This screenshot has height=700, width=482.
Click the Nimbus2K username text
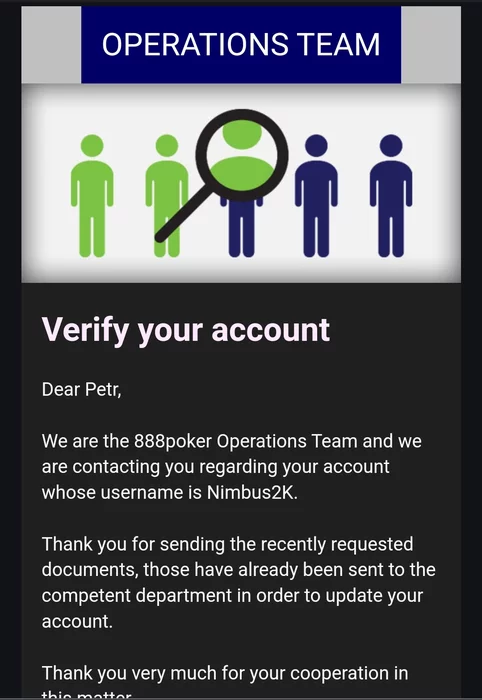[252, 492]
